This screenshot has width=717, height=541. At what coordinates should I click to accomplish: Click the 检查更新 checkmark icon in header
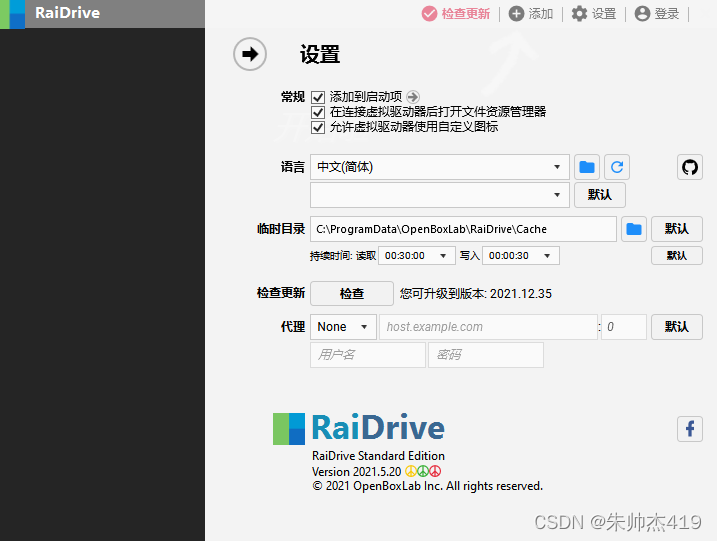(x=429, y=14)
